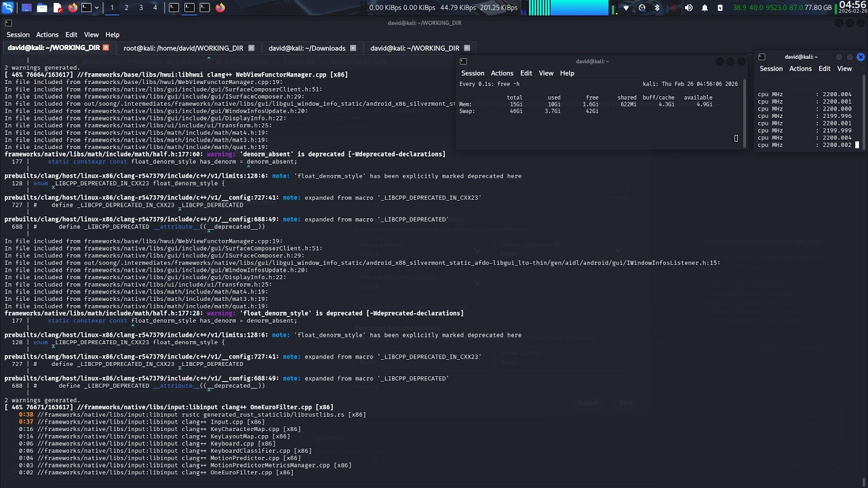
Task: Open the notifications bell icon
Action: (705, 7)
